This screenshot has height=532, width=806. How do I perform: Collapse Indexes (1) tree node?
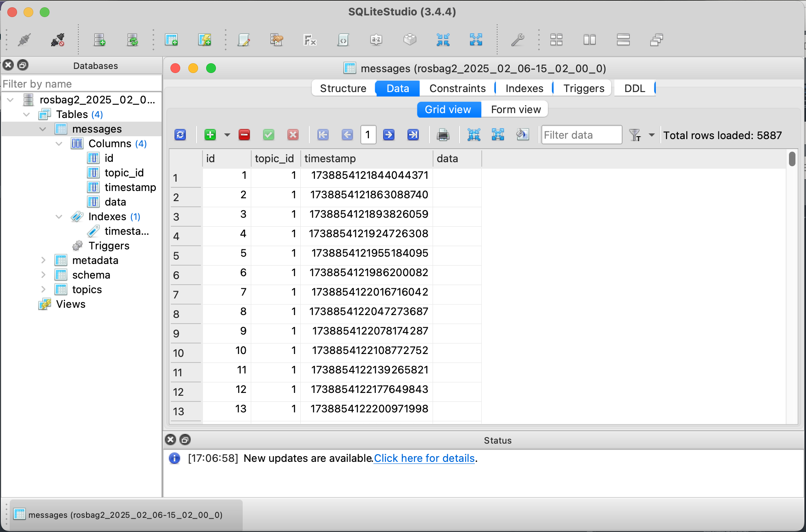[59, 217]
